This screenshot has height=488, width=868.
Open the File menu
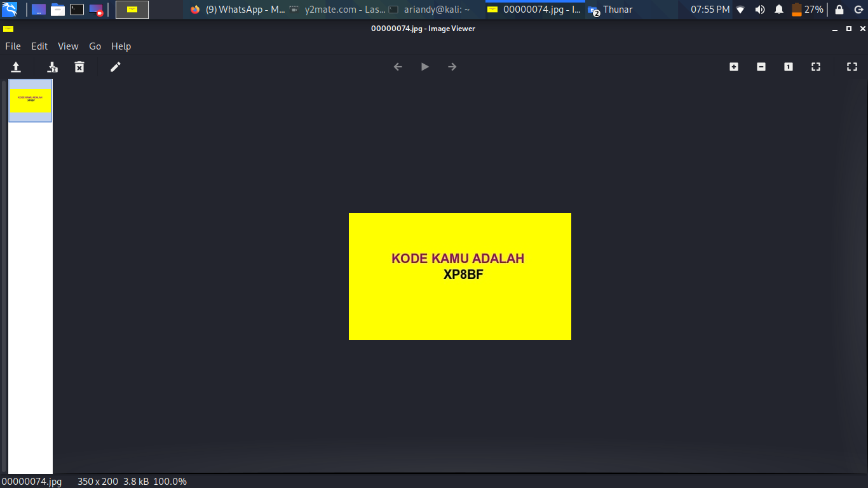[x=13, y=46]
